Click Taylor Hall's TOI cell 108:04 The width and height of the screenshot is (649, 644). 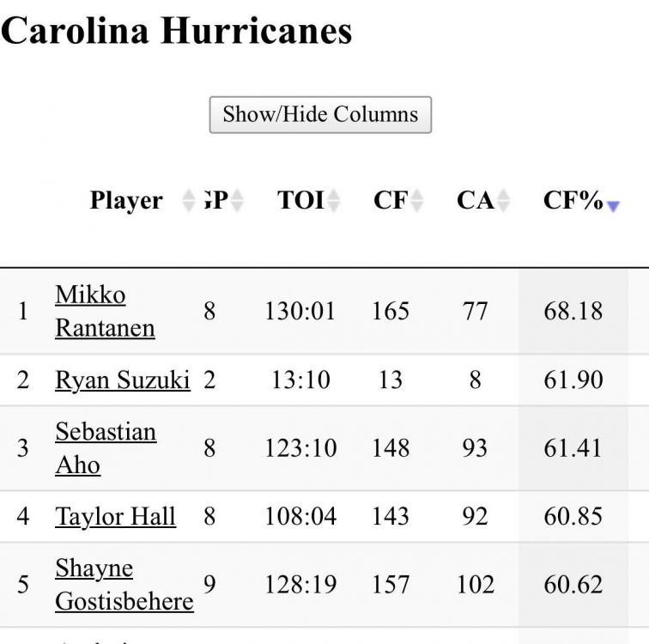(x=300, y=516)
